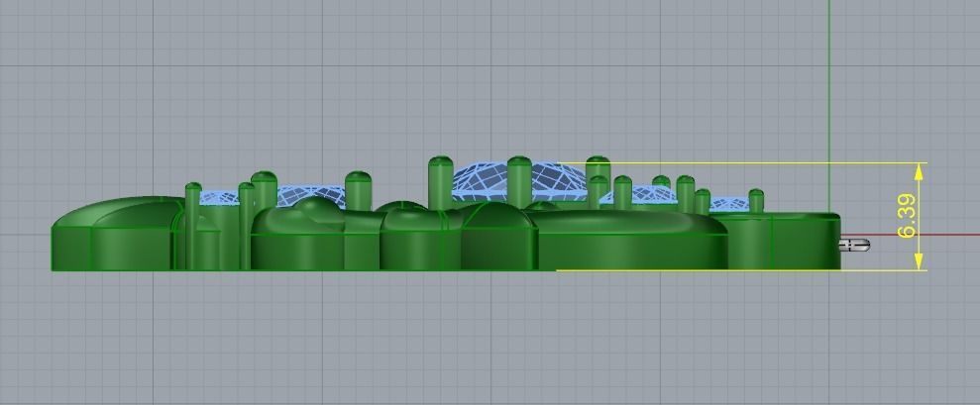Click the small gray bail pin at right
This screenshot has height=405, width=980.
(x=854, y=245)
